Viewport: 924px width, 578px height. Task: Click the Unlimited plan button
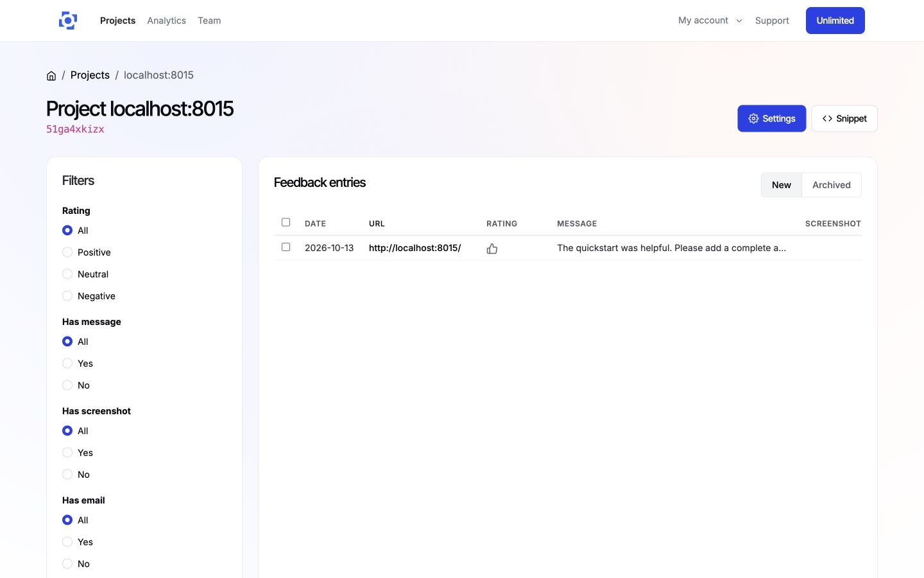(x=835, y=21)
